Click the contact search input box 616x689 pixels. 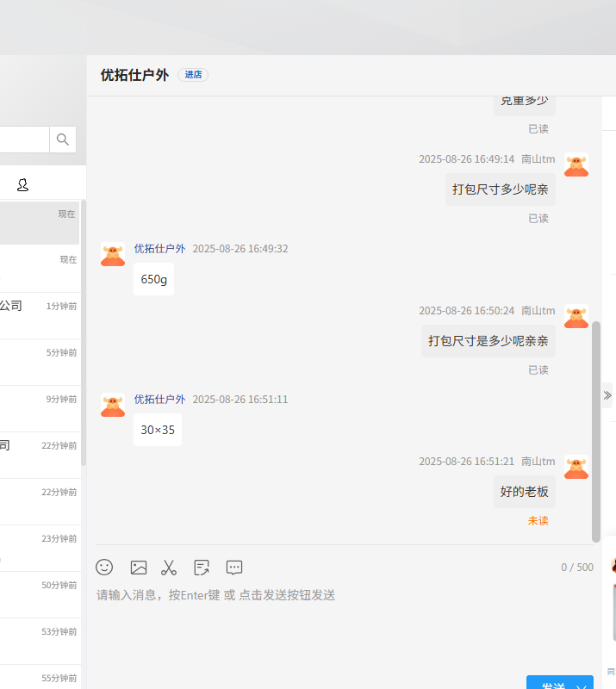click(x=24, y=140)
